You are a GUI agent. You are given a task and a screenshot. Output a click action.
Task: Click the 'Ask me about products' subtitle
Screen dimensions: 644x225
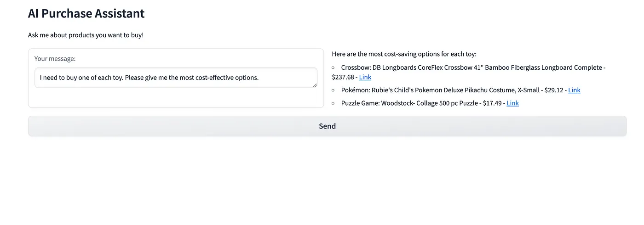(86, 35)
